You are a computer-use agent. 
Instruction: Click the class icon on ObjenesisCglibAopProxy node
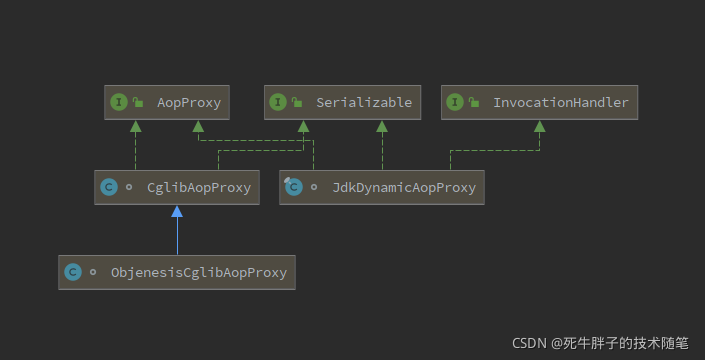coord(73,272)
